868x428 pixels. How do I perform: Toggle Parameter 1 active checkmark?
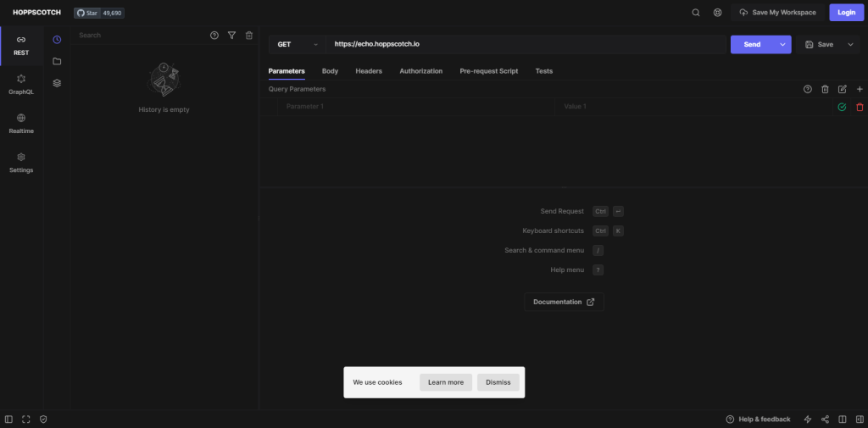(x=842, y=107)
